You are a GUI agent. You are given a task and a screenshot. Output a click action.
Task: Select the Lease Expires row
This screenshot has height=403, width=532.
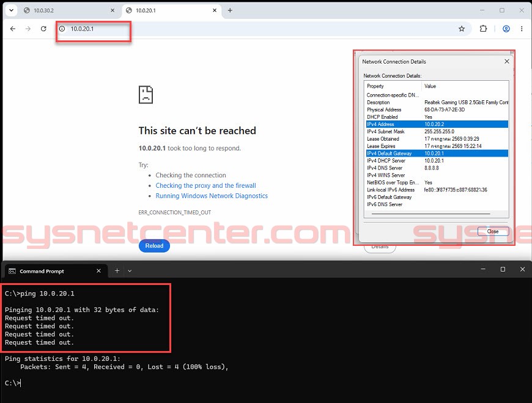pos(437,146)
